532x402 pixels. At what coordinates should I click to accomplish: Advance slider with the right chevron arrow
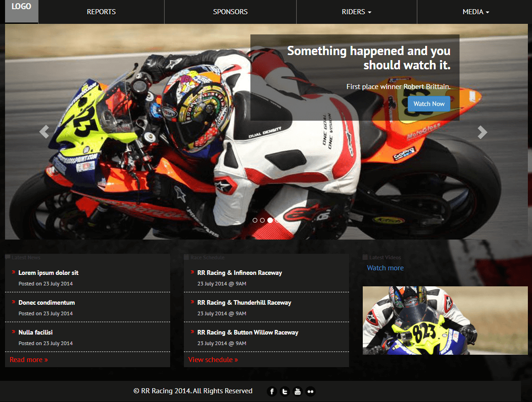(482, 132)
